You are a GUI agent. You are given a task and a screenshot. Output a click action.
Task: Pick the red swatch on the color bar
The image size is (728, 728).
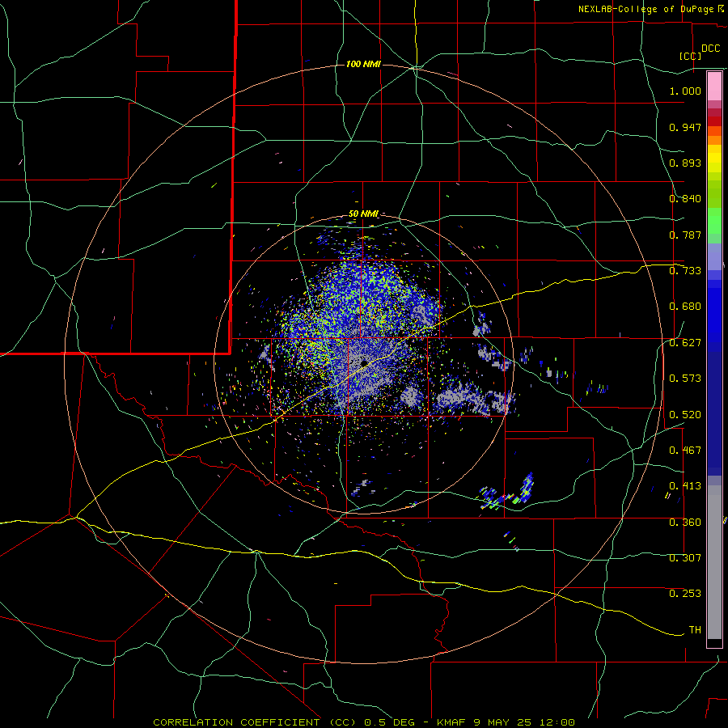pyautogui.click(x=714, y=121)
